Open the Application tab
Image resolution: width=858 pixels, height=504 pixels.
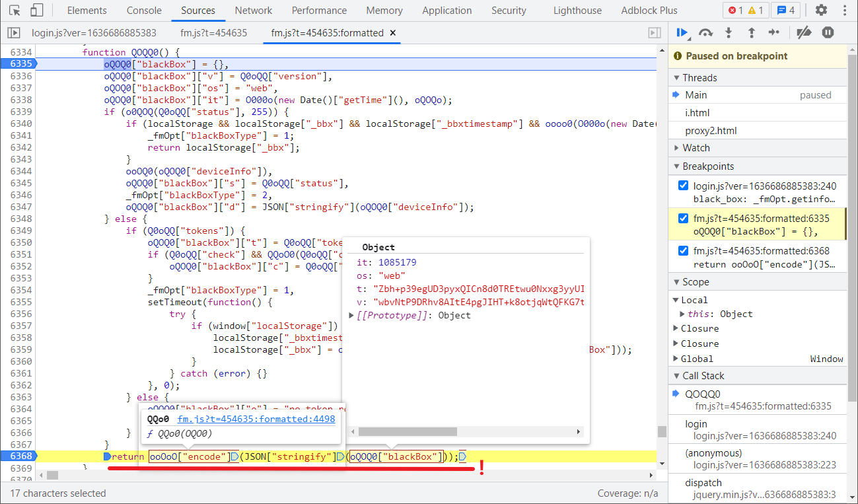pos(447,11)
